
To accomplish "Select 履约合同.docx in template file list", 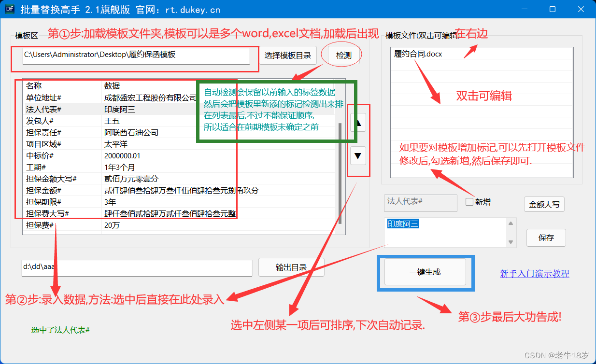I will click(x=418, y=54).
